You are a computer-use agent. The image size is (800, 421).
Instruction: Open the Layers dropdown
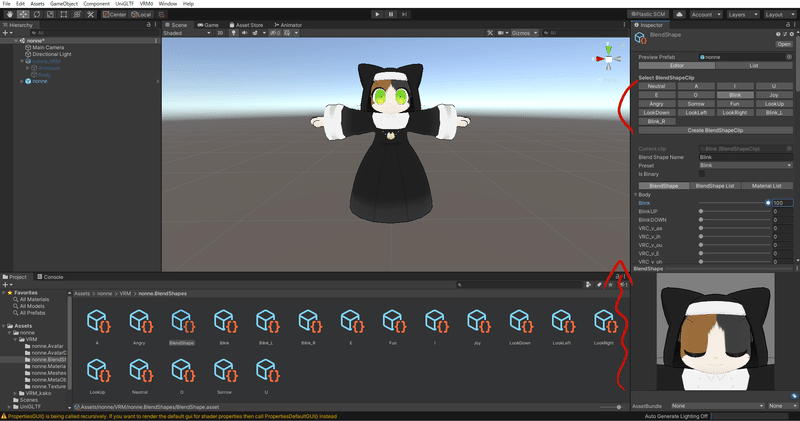click(x=743, y=14)
